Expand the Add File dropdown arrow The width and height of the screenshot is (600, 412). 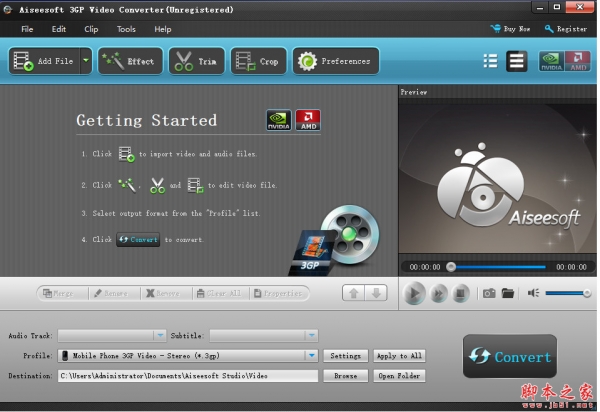click(x=86, y=62)
